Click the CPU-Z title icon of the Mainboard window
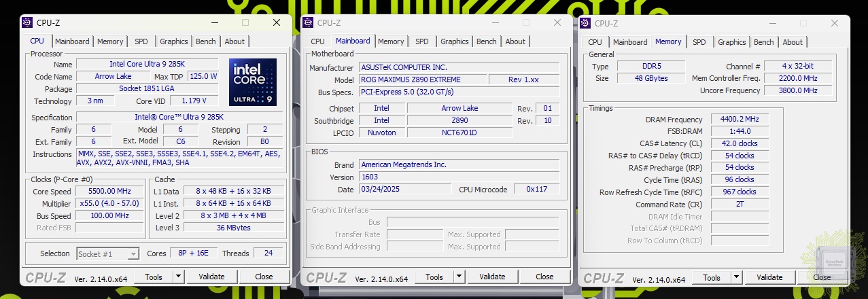 click(308, 22)
